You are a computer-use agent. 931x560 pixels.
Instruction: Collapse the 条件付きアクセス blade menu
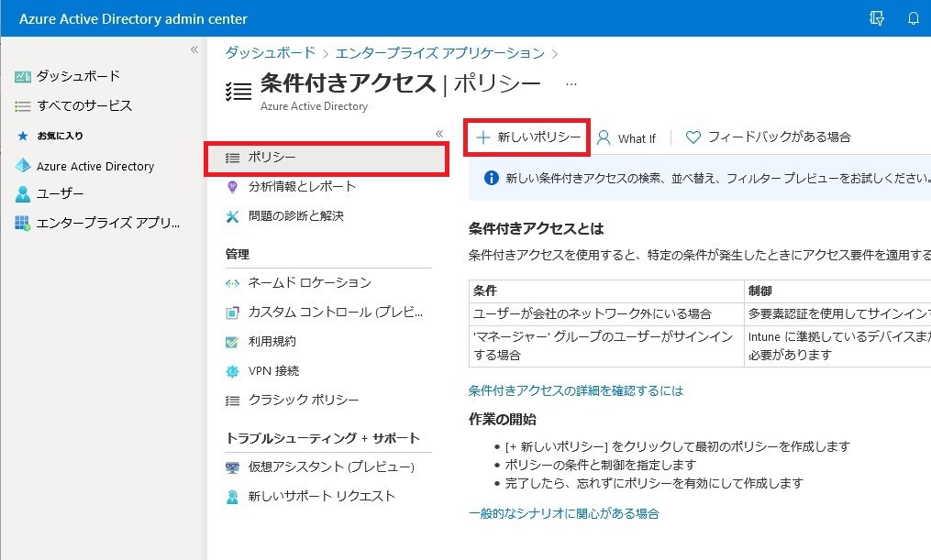439,134
